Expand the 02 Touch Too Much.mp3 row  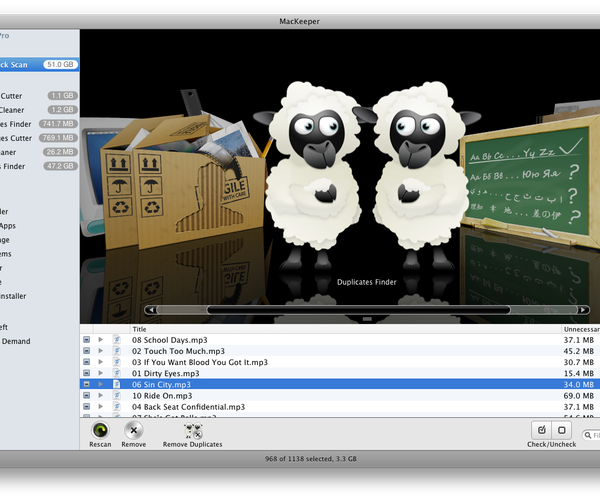(x=101, y=351)
